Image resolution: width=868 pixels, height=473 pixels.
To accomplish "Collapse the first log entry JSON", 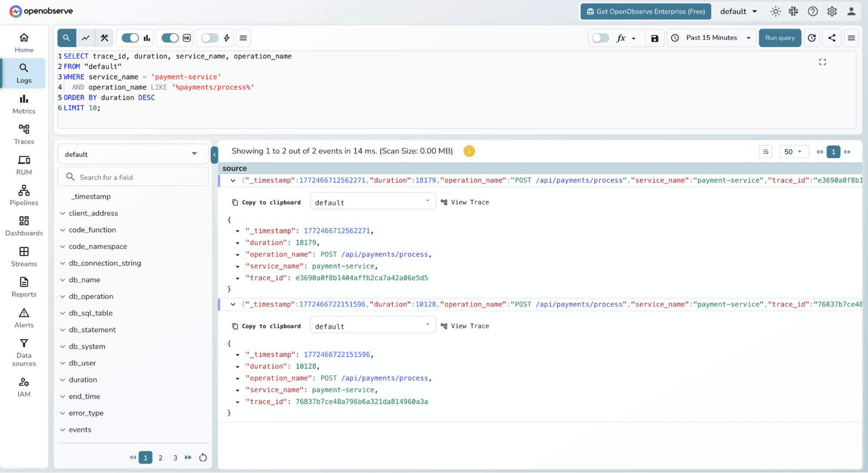I will (233, 180).
